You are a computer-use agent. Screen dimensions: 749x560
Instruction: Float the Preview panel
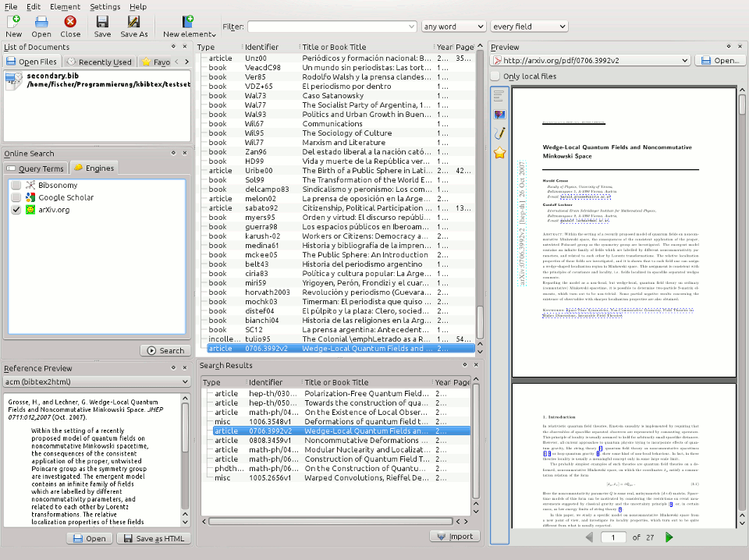point(729,46)
